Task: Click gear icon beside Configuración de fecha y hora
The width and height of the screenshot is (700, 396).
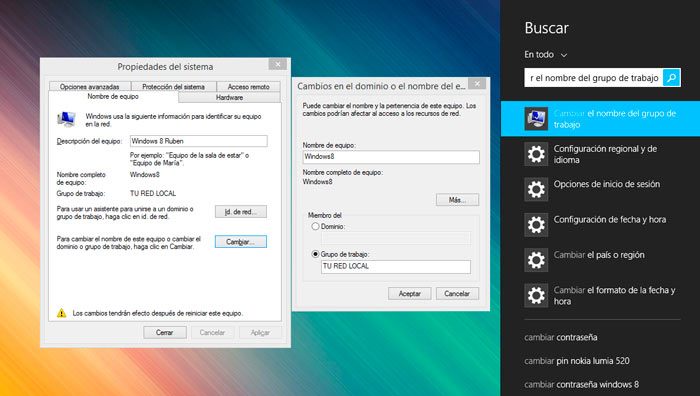Action: (536, 225)
